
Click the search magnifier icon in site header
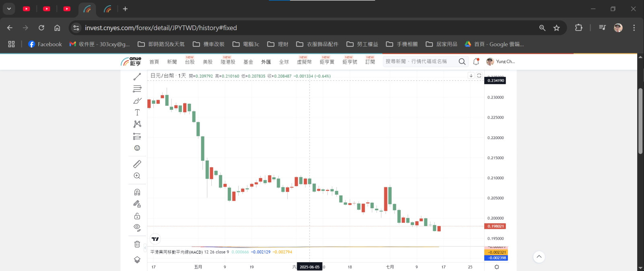click(x=462, y=62)
